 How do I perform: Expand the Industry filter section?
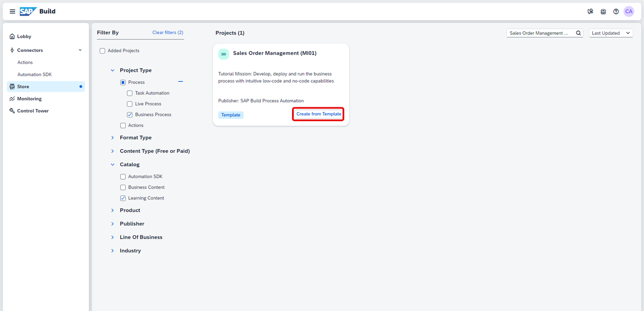click(x=113, y=251)
